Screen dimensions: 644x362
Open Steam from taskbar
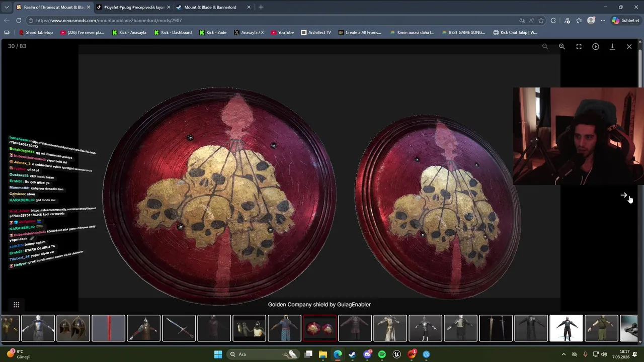pyautogui.click(x=352, y=354)
